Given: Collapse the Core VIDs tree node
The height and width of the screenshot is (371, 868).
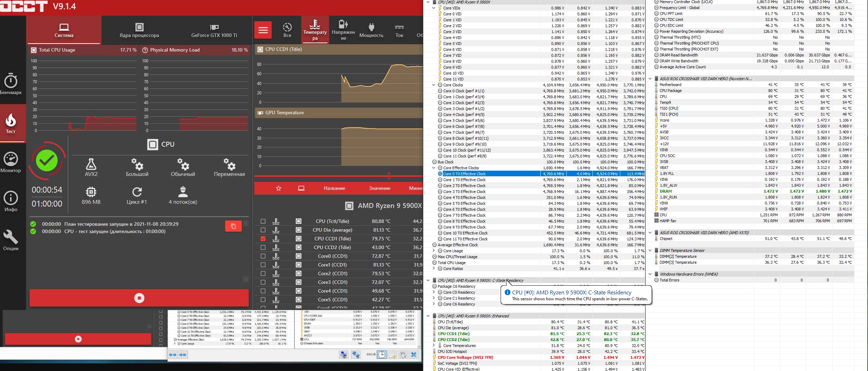Looking at the screenshot, I should pos(434,8).
